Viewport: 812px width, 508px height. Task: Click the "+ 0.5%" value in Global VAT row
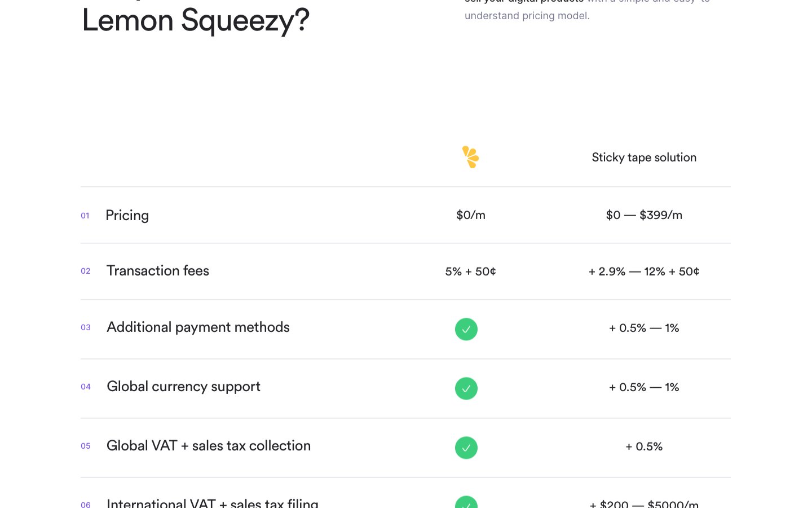pos(644,446)
